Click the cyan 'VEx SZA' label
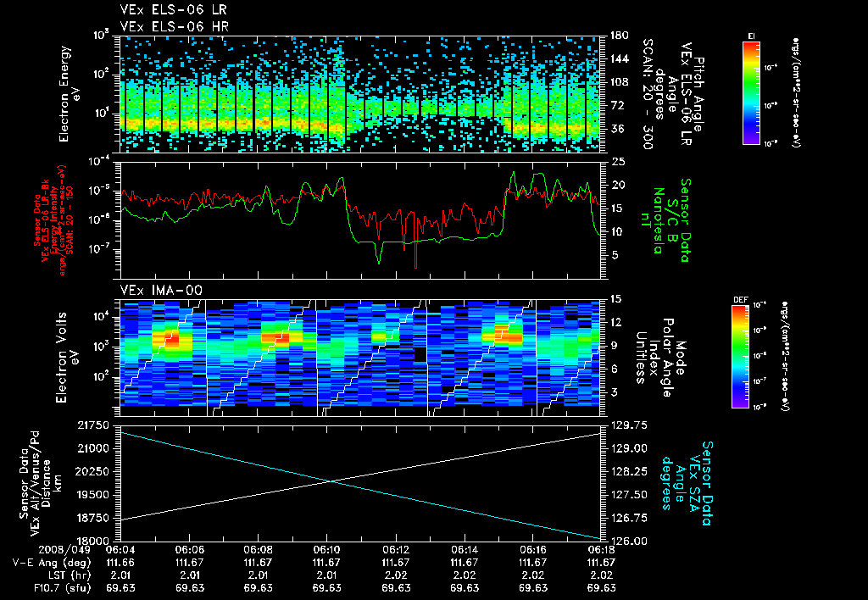This screenshot has height=600, width=868. click(x=693, y=483)
